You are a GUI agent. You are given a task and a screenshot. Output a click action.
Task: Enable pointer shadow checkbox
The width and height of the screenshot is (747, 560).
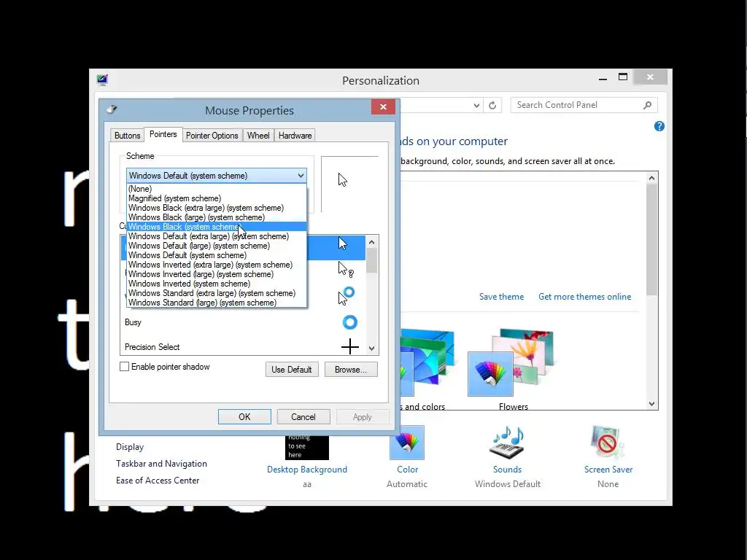124,367
